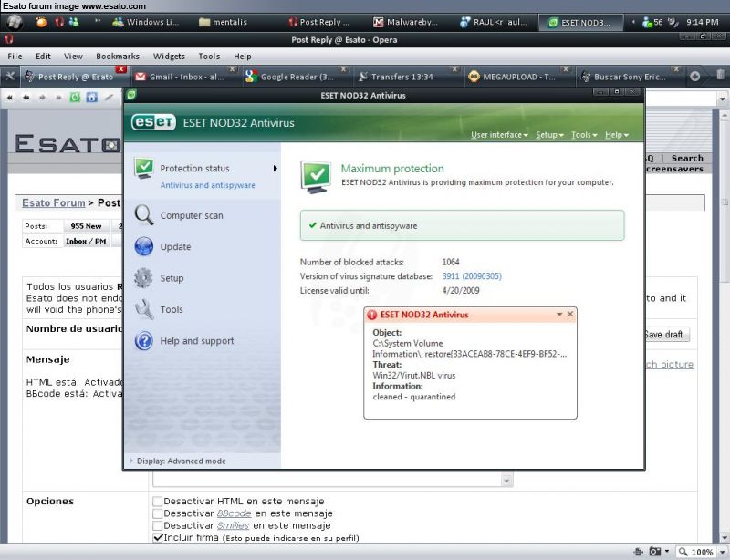Open the Opera zoom level dropdown
The image size is (730, 560).
pyautogui.click(x=723, y=552)
